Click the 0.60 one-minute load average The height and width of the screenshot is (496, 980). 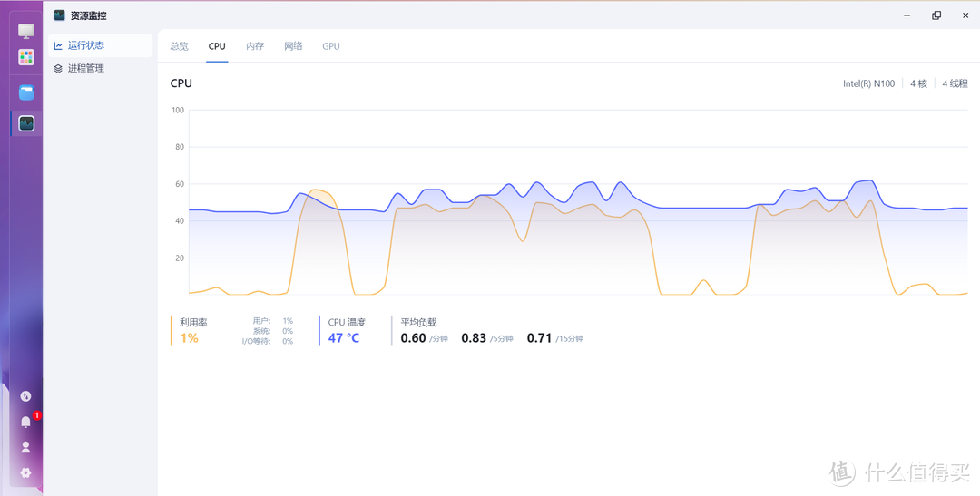click(413, 338)
